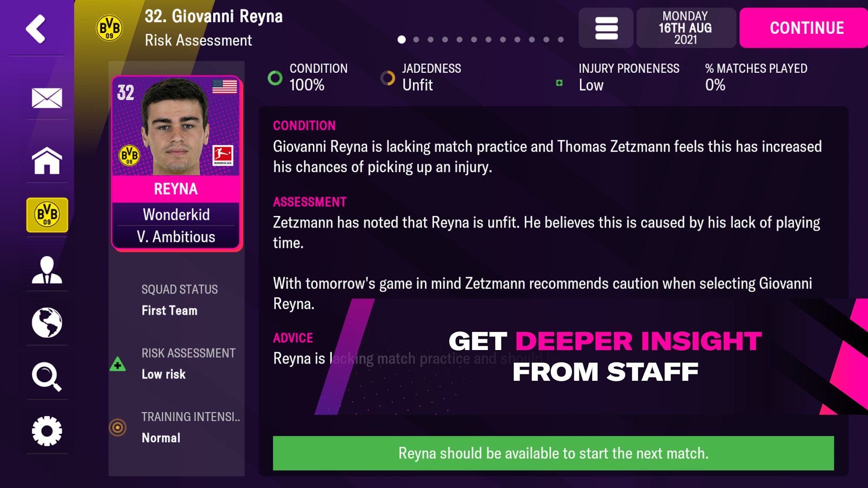Click the 'Reyna should be available' green banner
Image resolution: width=868 pixels, height=488 pixels.
point(554,452)
